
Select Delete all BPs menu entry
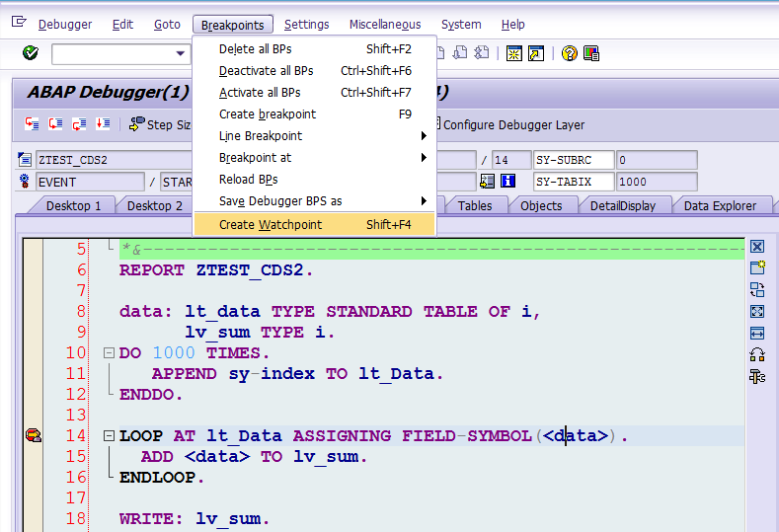pos(315,49)
